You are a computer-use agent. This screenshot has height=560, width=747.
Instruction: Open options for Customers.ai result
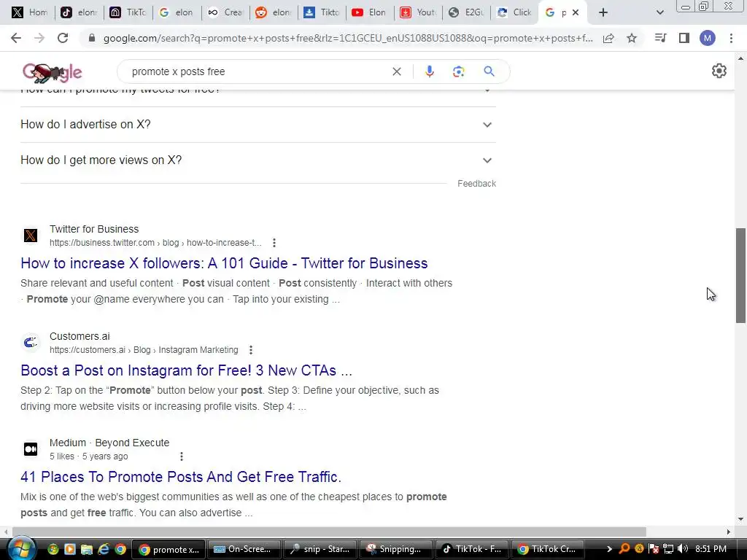[x=251, y=350]
